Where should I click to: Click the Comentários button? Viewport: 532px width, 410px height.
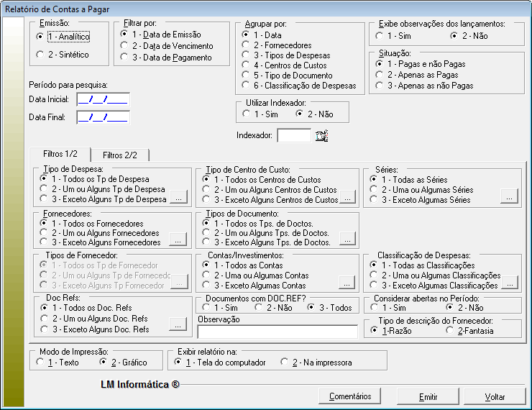coord(350,396)
